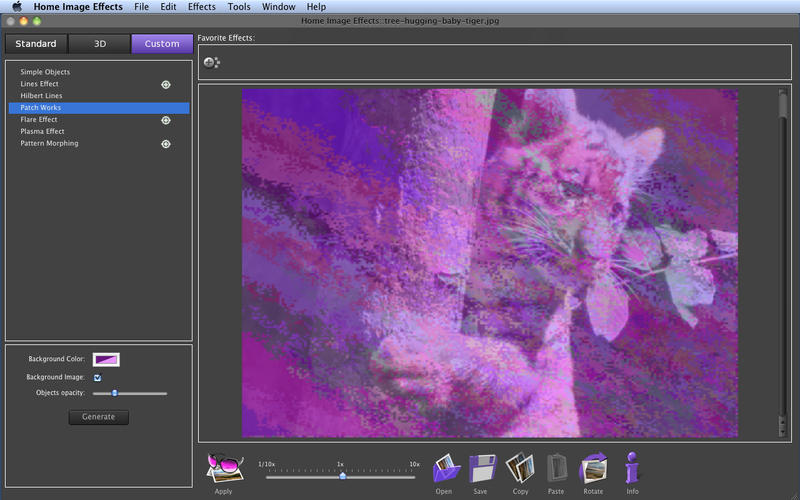This screenshot has width=800, height=500.
Task: Click the Apply effect sunglasses icon
Action: pyautogui.click(x=224, y=468)
